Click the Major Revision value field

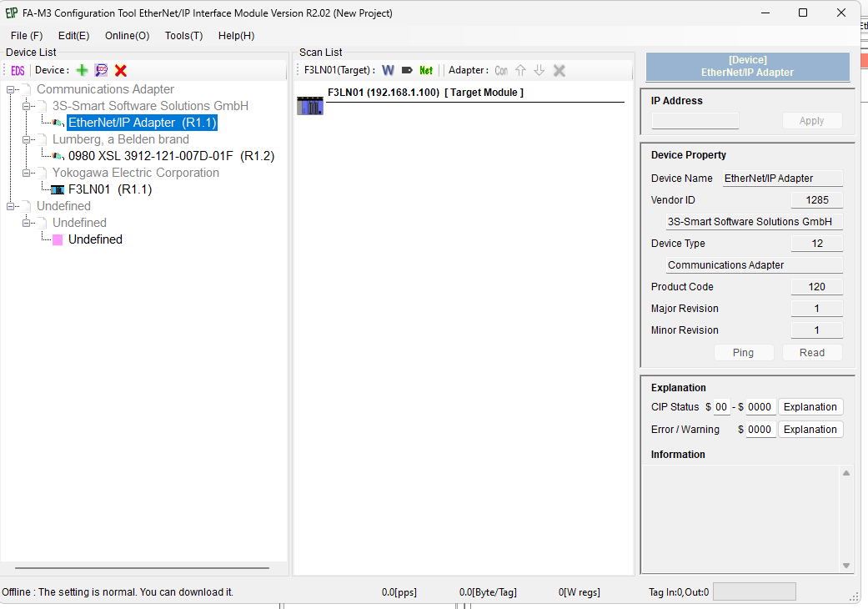[817, 309]
